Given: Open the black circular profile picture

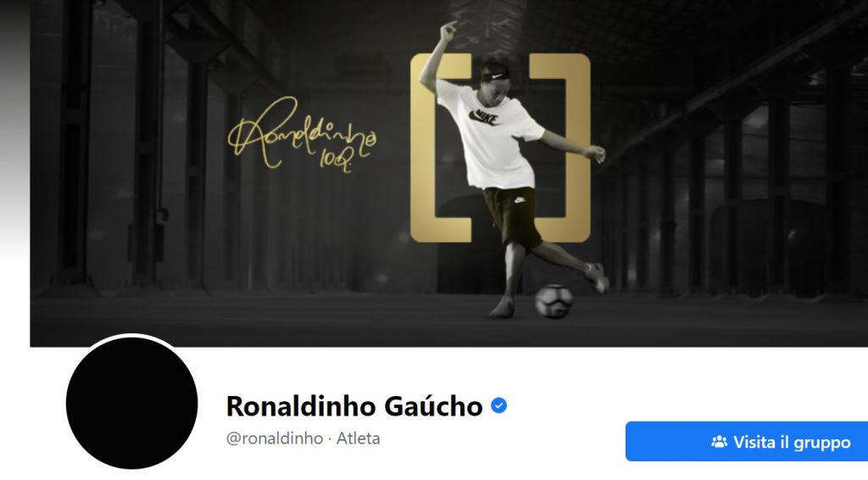Looking at the screenshot, I should tap(131, 403).
